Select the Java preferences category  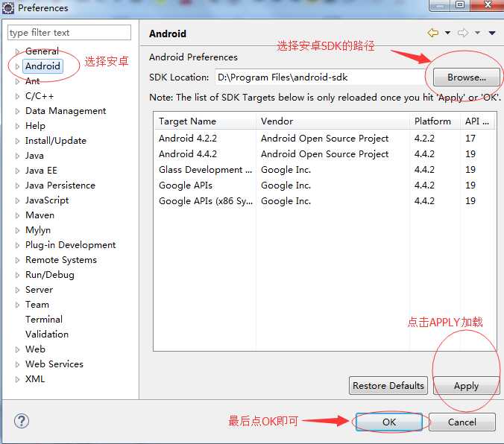(x=34, y=156)
